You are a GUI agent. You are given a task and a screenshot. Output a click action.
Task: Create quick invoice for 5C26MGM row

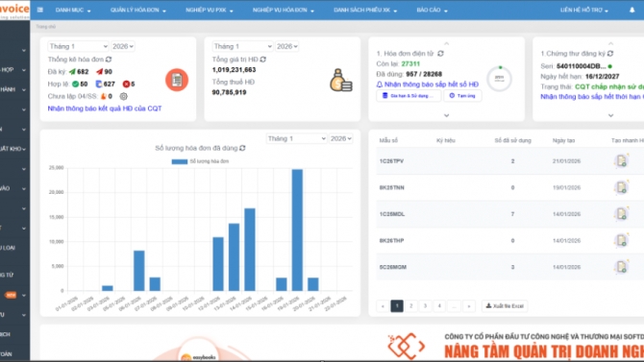pos(621,267)
